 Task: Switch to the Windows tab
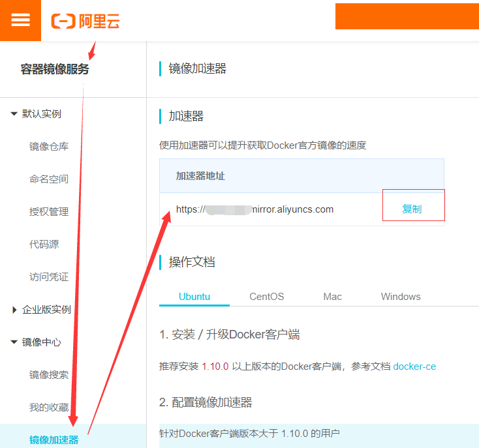pyautogui.click(x=401, y=297)
